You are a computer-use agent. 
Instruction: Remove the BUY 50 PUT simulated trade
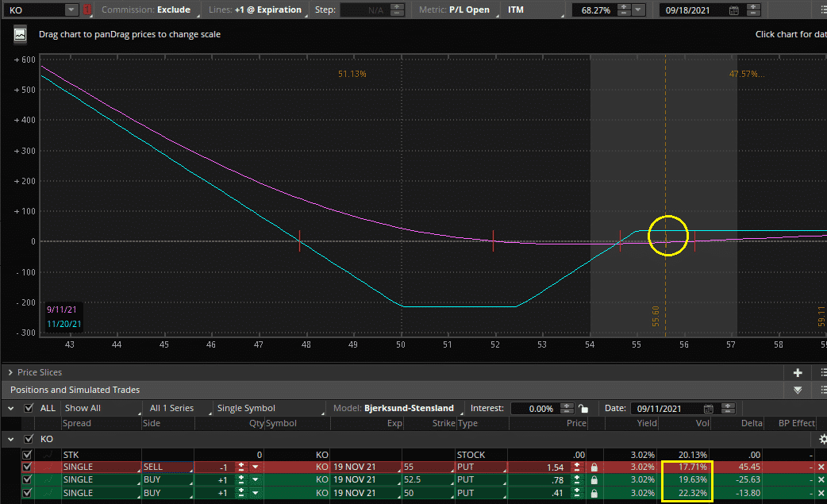(x=821, y=494)
